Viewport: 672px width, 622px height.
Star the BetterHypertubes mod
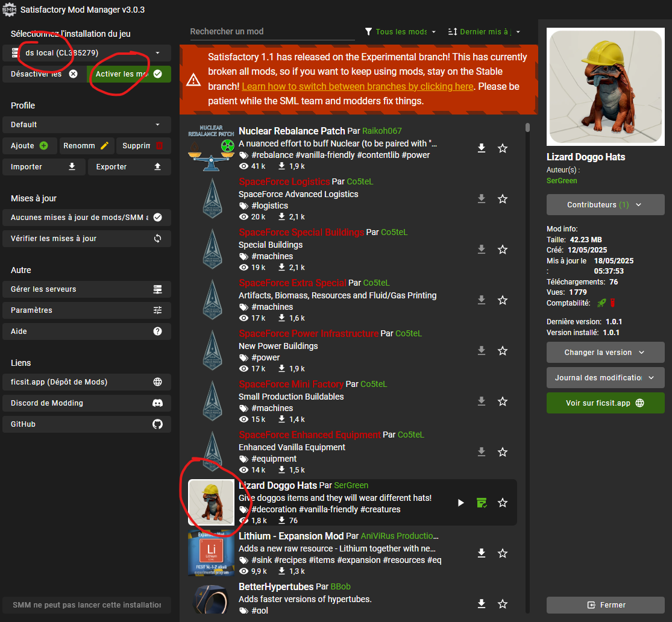tap(502, 603)
